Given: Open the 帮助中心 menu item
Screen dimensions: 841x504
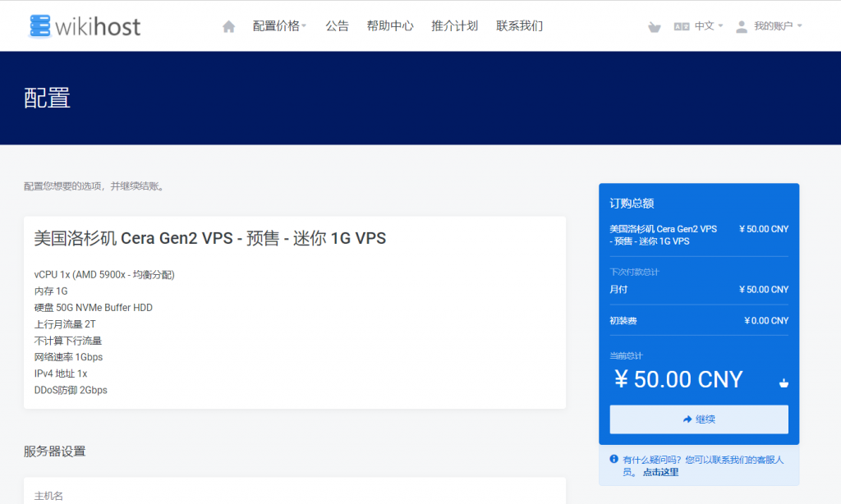Looking at the screenshot, I should pyautogui.click(x=390, y=25).
